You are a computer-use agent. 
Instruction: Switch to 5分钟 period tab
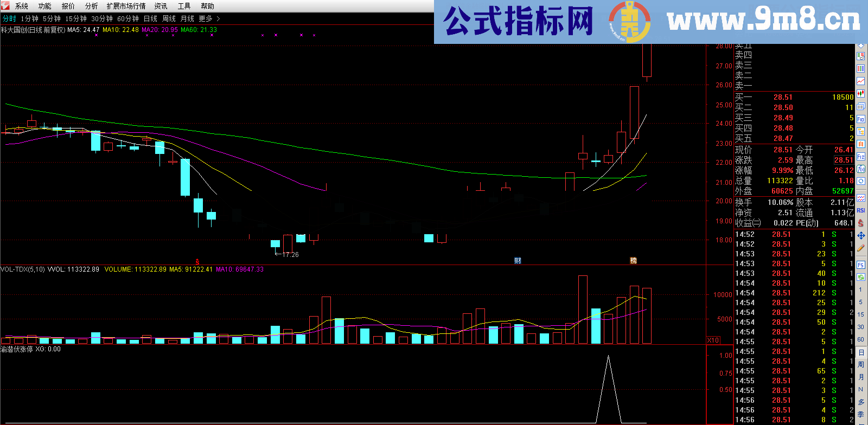click(52, 18)
